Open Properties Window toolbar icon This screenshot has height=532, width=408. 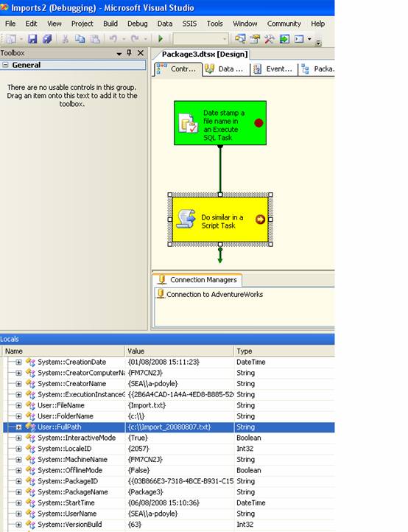coord(255,39)
